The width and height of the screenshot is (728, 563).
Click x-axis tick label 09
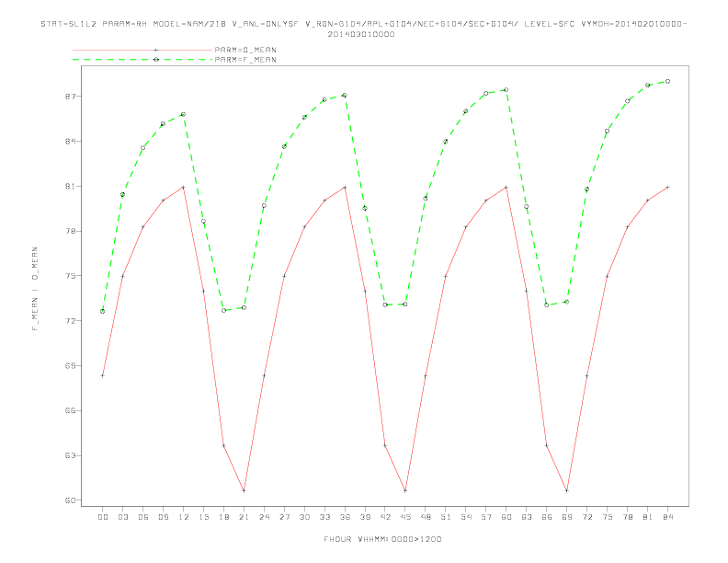163,517
